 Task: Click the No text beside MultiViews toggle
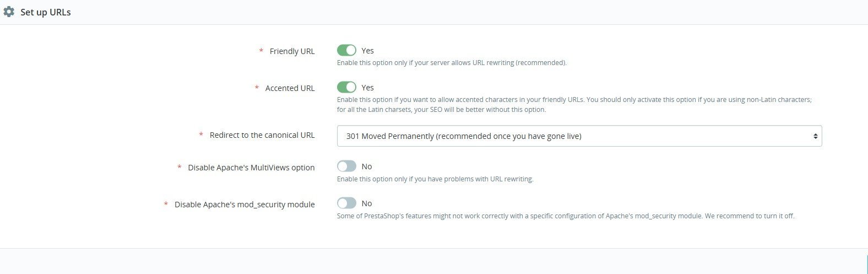click(x=366, y=166)
